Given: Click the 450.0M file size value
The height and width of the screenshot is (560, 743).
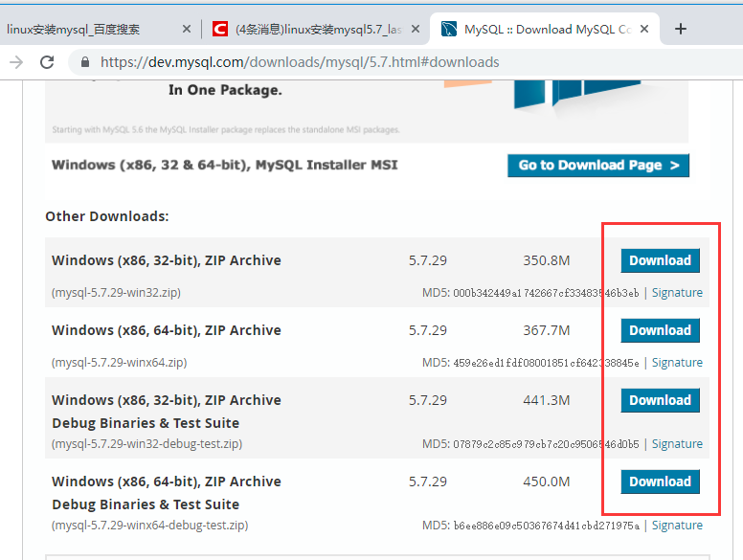Looking at the screenshot, I should [547, 482].
